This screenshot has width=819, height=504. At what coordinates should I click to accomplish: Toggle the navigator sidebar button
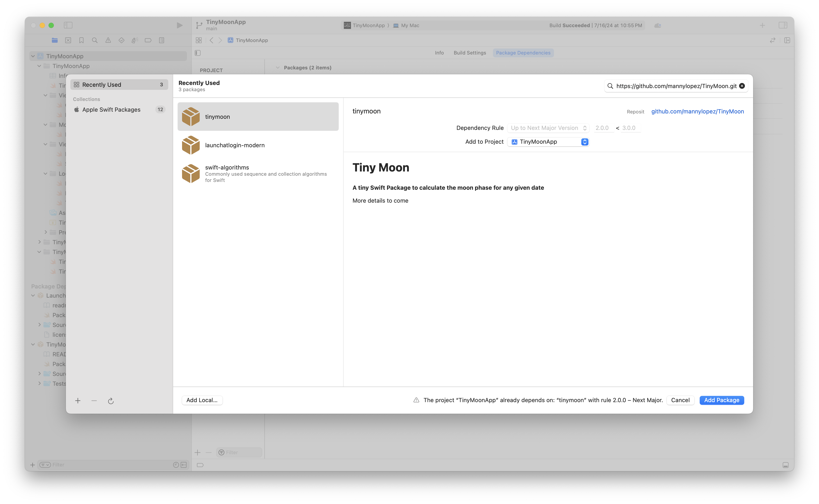(x=68, y=25)
